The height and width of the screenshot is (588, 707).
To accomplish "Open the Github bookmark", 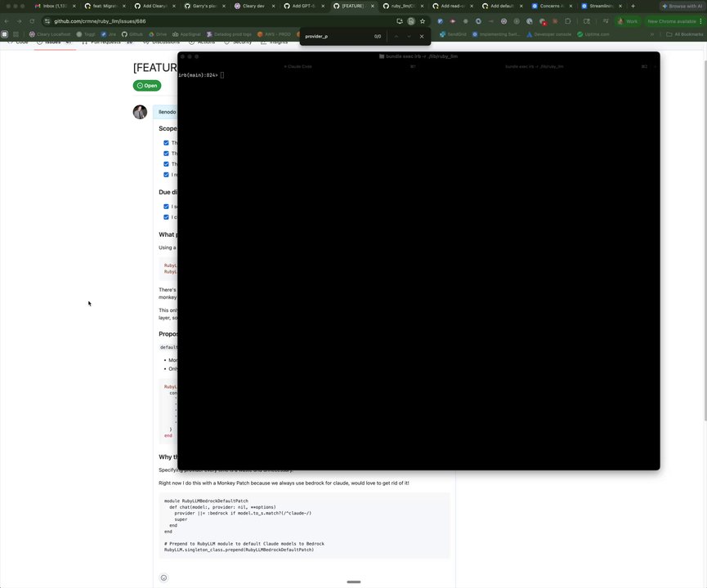I will pyautogui.click(x=132, y=34).
